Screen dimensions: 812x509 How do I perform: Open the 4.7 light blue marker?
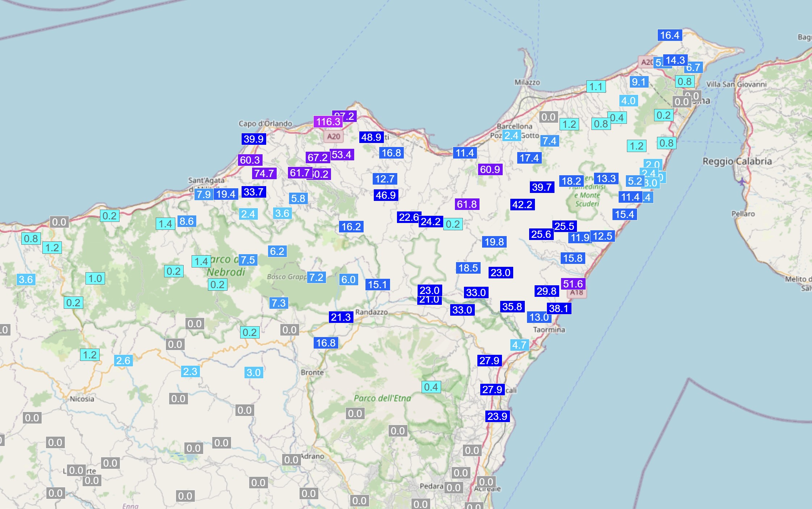pos(519,345)
